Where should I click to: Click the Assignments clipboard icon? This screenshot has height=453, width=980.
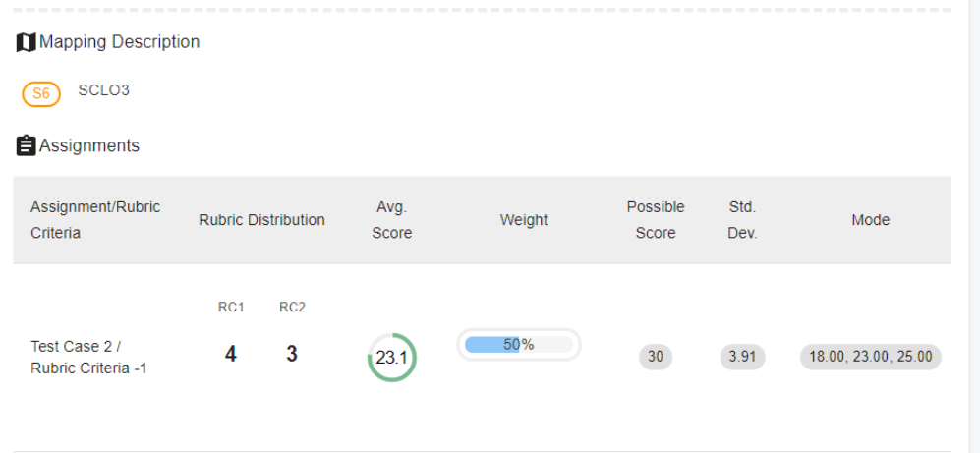(x=26, y=145)
